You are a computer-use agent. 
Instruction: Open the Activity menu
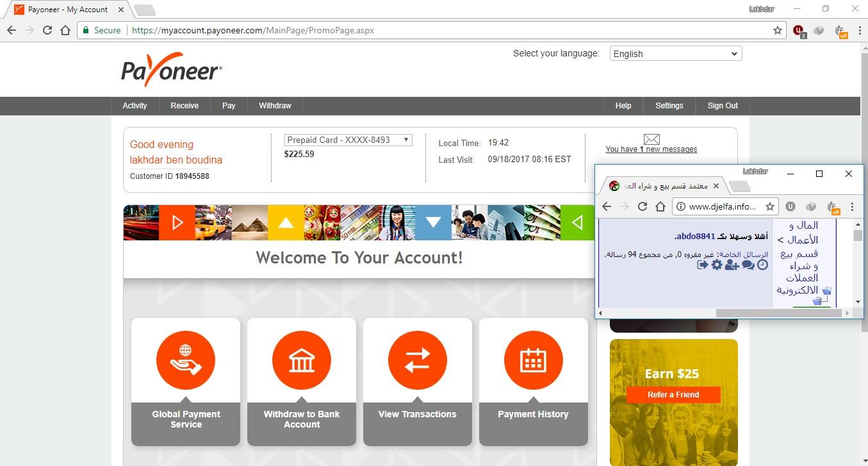tap(135, 106)
